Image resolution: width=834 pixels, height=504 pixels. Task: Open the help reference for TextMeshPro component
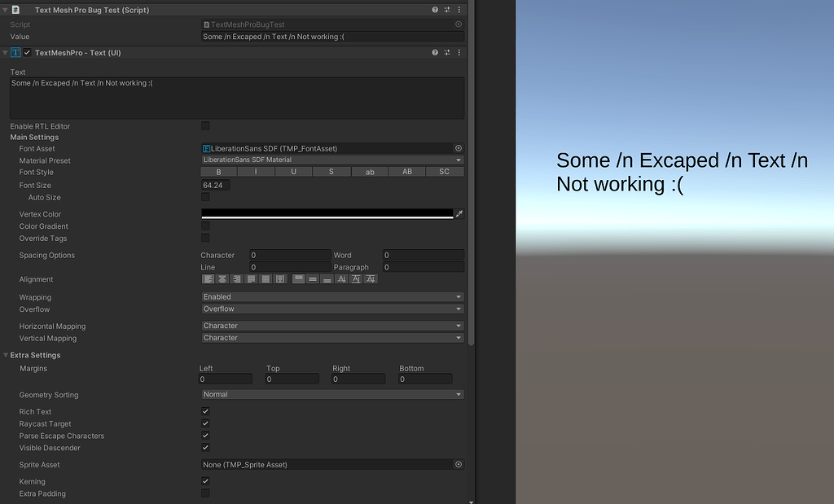[x=433, y=52]
